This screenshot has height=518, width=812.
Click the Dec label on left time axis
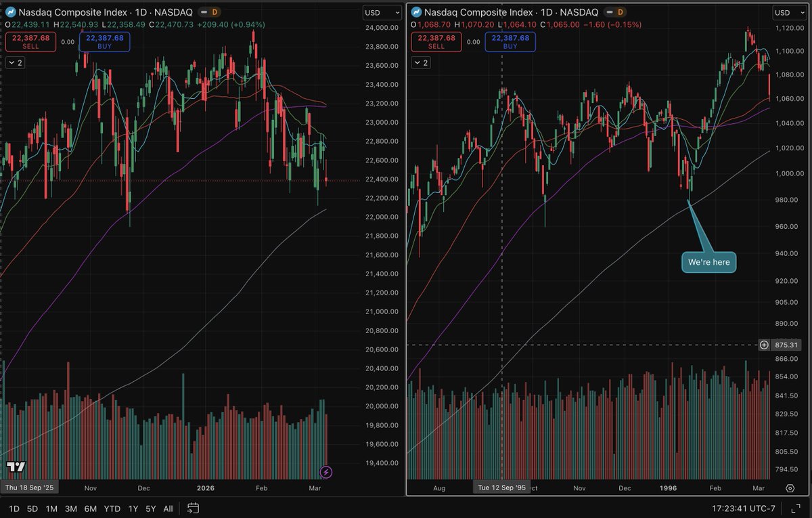(144, 488)
